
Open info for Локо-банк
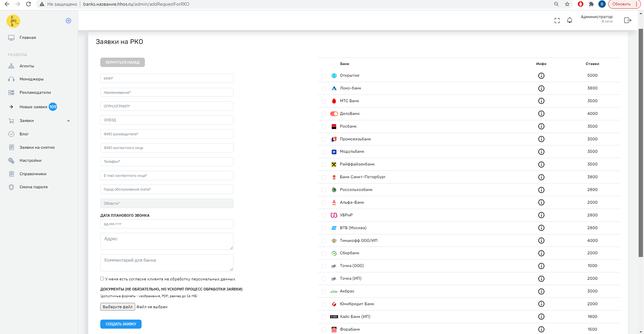point(541,88)
